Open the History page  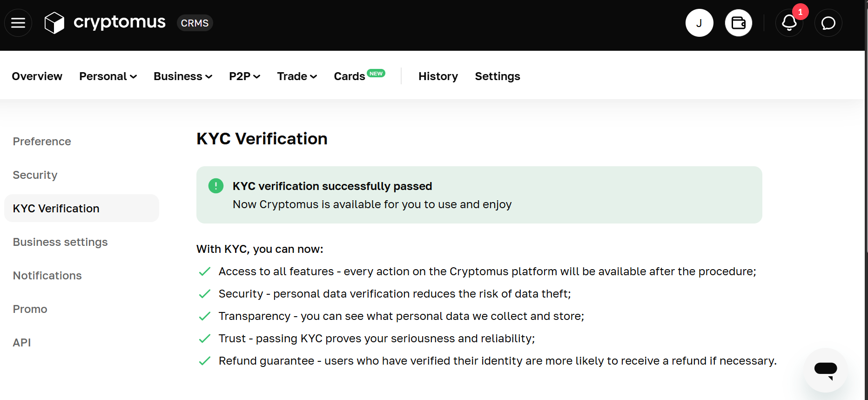[438, 76]
